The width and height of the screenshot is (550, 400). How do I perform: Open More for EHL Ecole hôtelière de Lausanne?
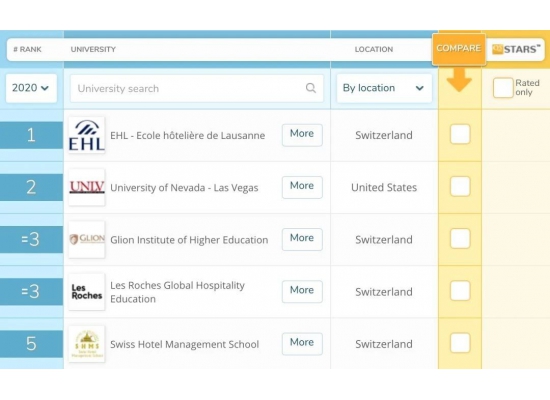pyautogui.click(x=302, y=135)
